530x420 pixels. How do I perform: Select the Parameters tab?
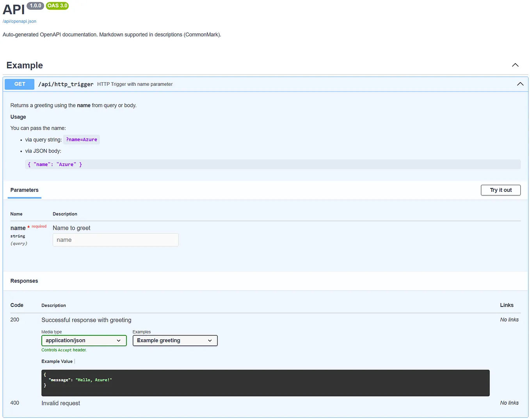point(24,190)
